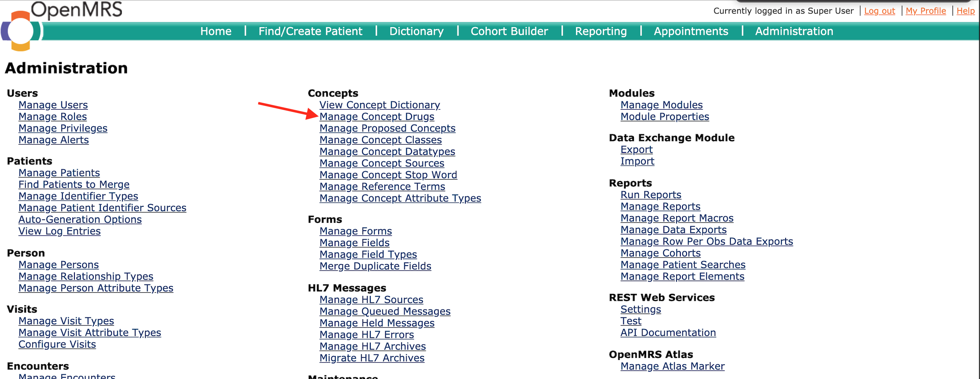Open Manage Modules link
Image resolution: width=980 pixels, height=379 pixels.
661,105
